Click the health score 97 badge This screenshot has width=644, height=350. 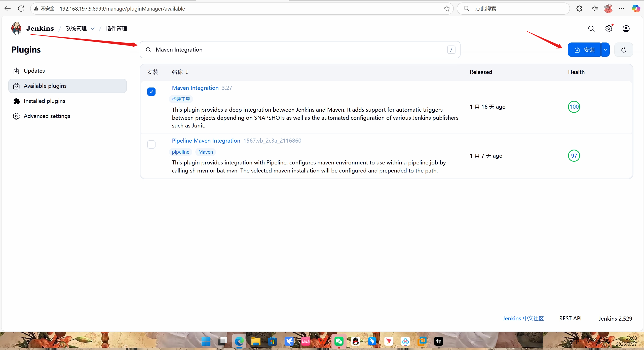(x=574, y=156)
